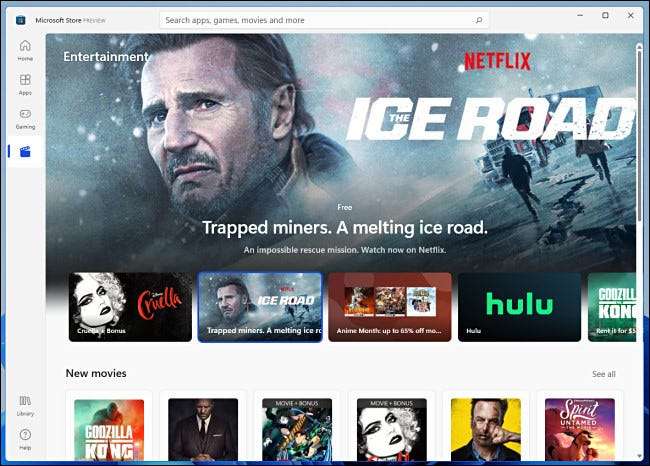Viewport: 650px width, 466px height.
Task: Open the Anime Month discount card
Action: coord(390,307)
